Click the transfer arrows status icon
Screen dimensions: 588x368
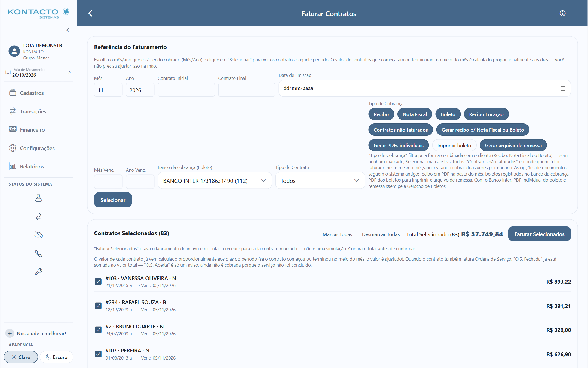click(x=39, y=216)
